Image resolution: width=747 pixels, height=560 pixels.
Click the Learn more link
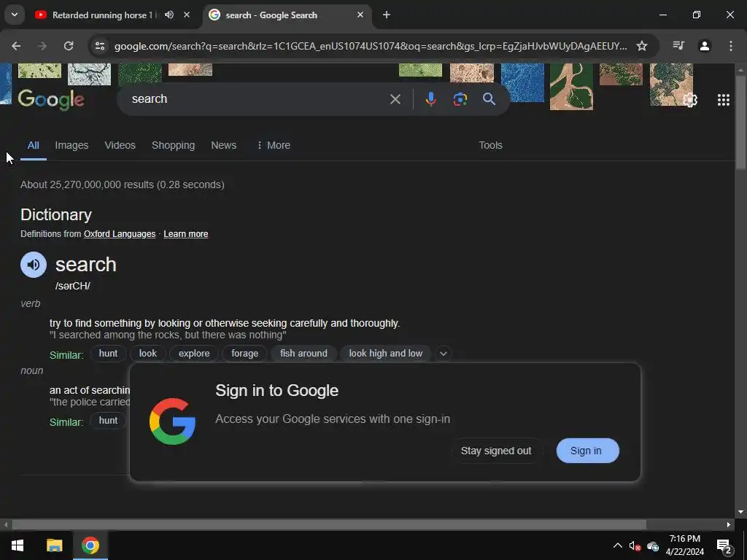coord(186,234)
